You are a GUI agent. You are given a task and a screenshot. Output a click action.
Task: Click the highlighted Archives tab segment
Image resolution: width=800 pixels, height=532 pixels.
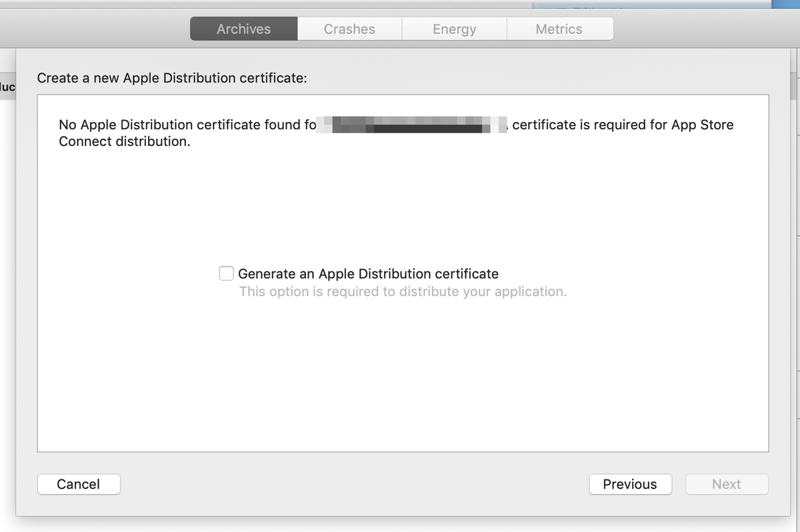click(243, 28)
